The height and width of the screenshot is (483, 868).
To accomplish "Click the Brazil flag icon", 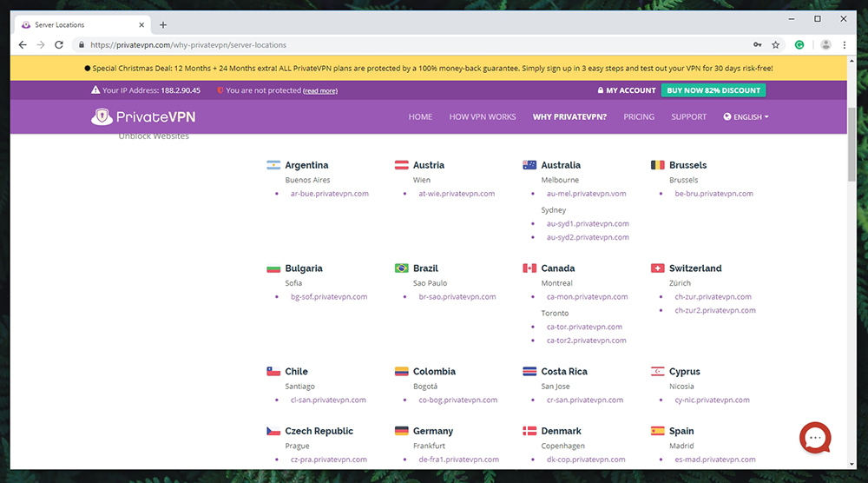I will tap(401, 268).
